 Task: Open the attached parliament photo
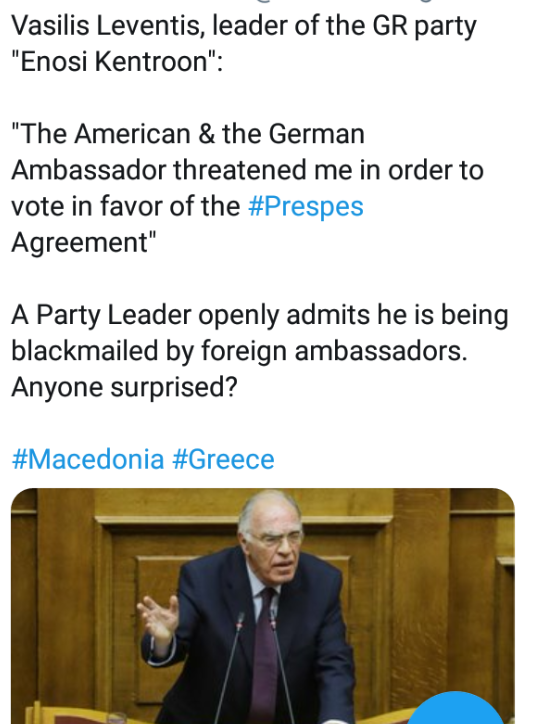tap(263, 606)
